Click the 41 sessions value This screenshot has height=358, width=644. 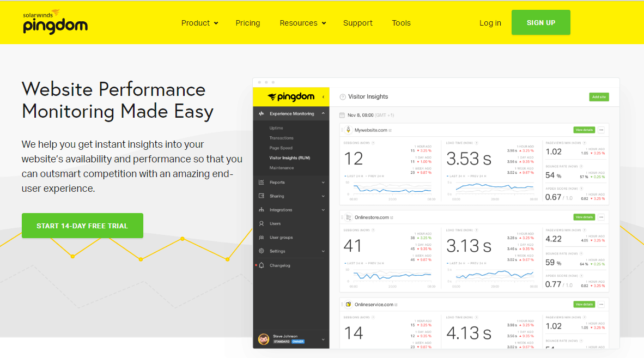[x=353, y=246]
